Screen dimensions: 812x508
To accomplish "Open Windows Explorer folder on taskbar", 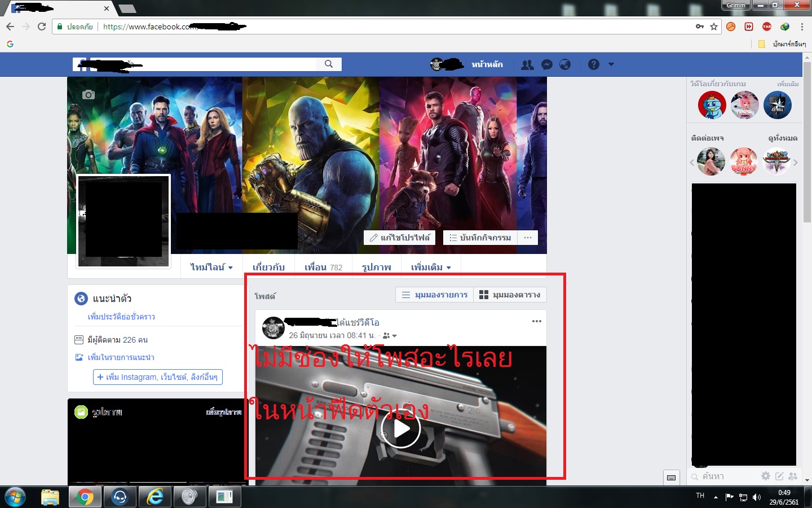I will click(x=50, y=497).
